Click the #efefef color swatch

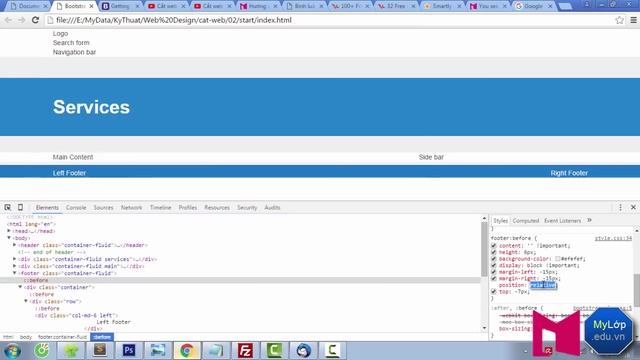click(558, 259)
